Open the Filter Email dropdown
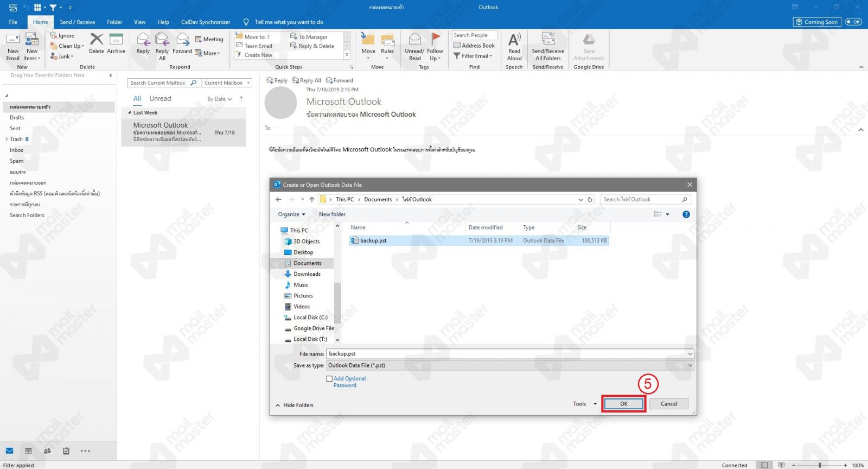This screenshot has width=868, height=469. (x=473, y=55)
